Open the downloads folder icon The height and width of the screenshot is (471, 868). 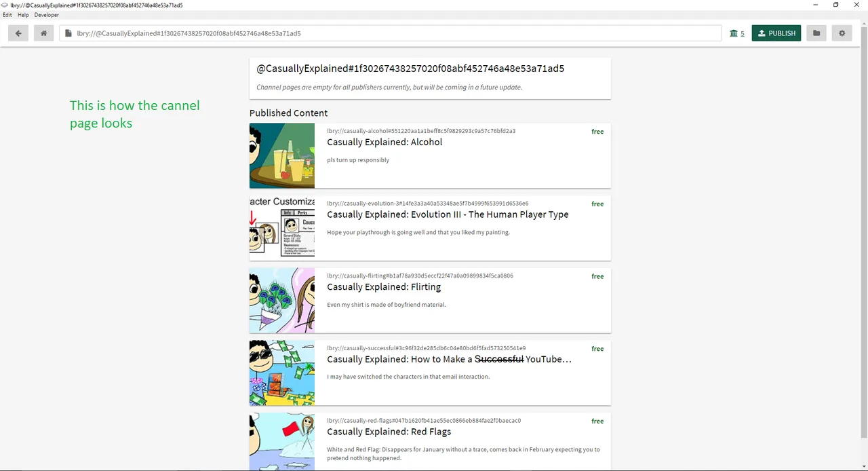click(x=816, y=33)
